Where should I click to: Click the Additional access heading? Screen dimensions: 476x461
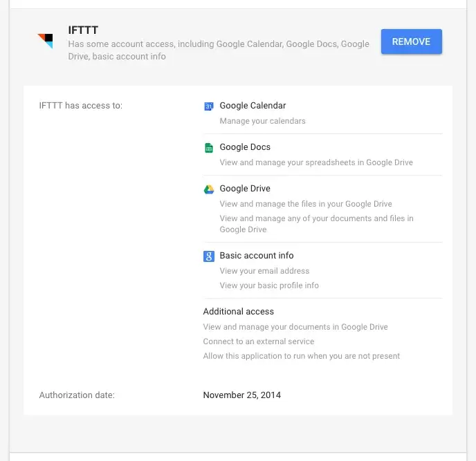[x=238, y=312]
